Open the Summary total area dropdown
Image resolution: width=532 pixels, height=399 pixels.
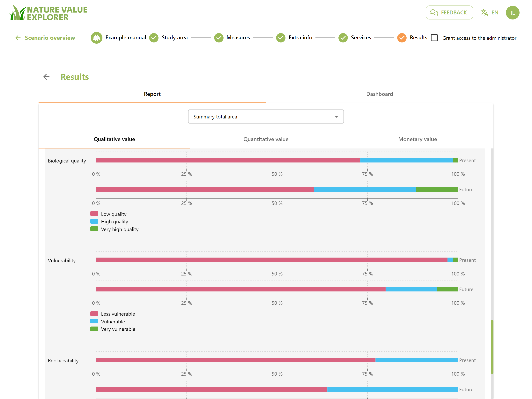click(x=266, y=117)
